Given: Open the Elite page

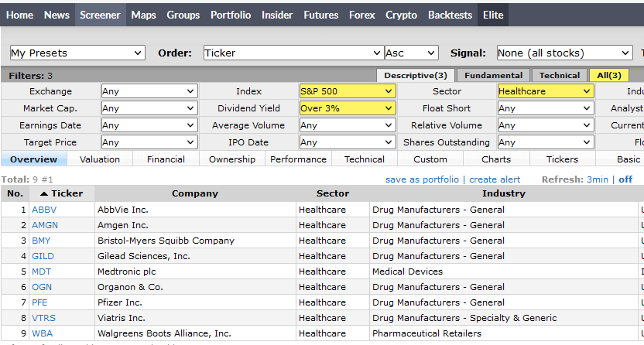Looking at the screenshot, I should pos(493,15).
